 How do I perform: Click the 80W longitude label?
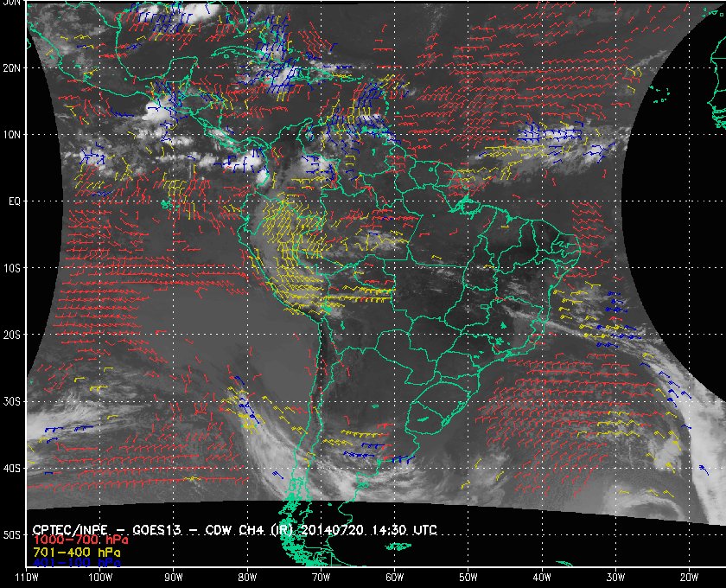pos(247,577)
